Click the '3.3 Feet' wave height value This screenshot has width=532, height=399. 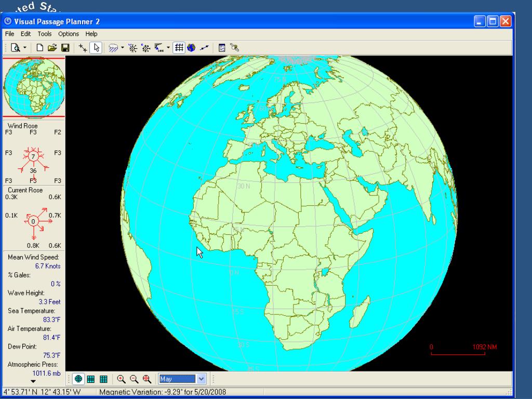[49, 302]
